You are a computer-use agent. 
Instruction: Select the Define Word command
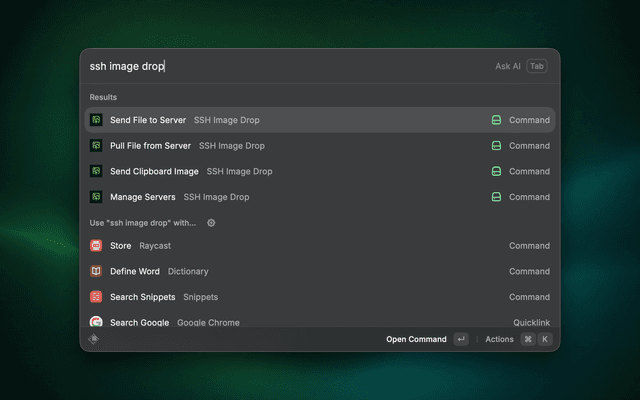(x=320, y=271)
